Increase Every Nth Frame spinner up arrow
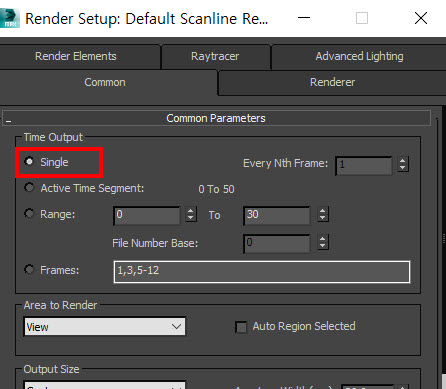Screen dimensions: 446x389 pos(403,160)
